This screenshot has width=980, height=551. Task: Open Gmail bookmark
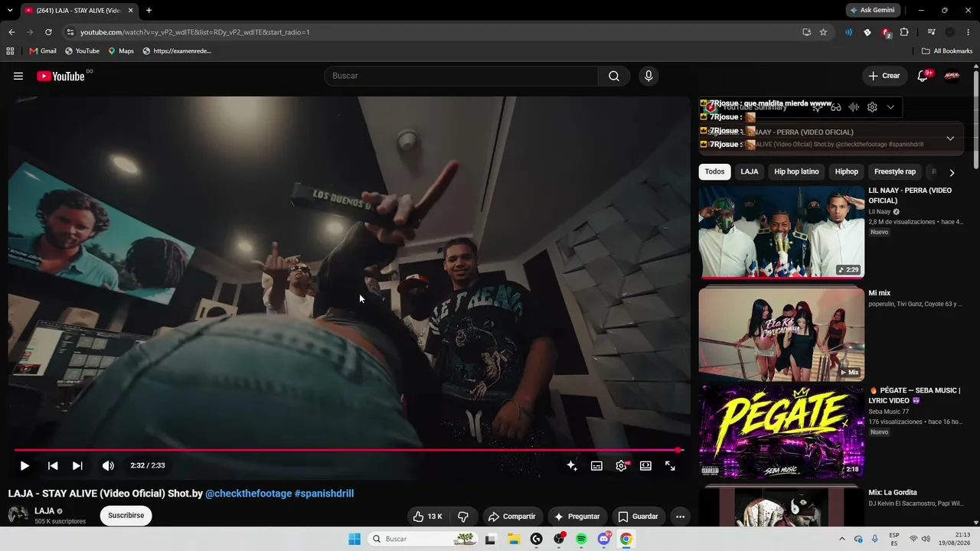point(43,51)
